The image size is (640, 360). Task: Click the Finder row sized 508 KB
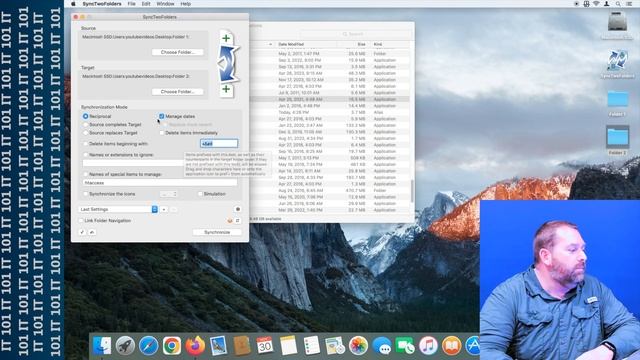pyautogui.click(x=330, y=158)
